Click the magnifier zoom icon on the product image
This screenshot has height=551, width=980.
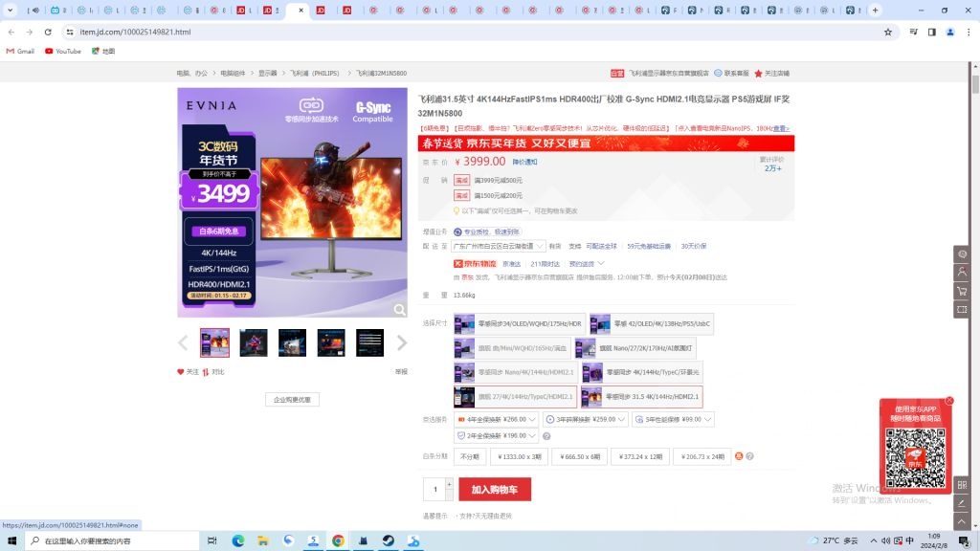point(401,309)
